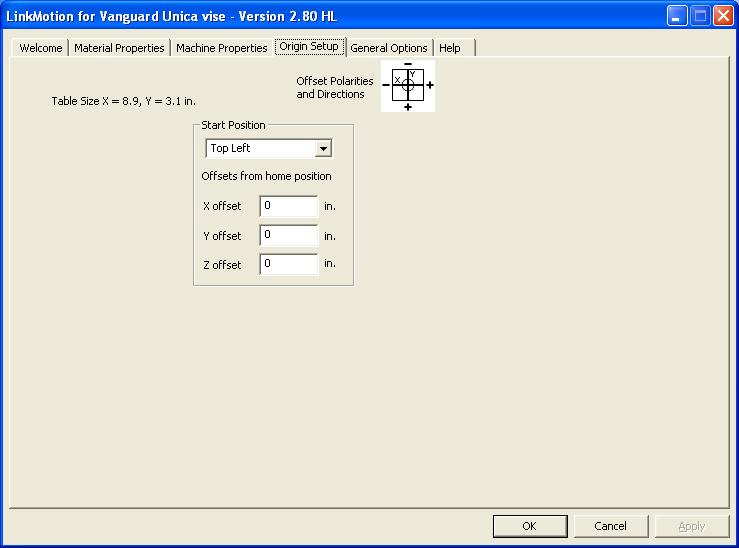The width and height of the screenshot is (739, 548).
Task: Click the Y offset input field
Action: point(289,235)
